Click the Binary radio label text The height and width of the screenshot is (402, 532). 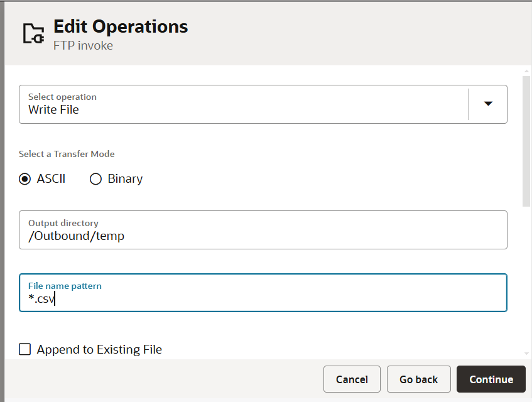pyautogui.click(x=125, y=179)
